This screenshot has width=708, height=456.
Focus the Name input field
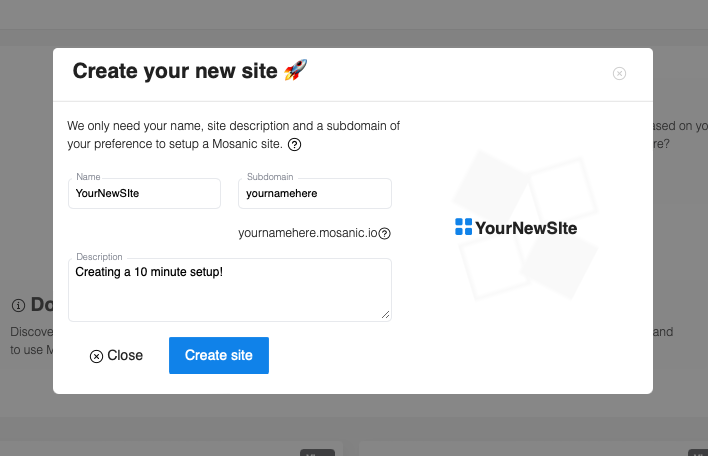(x=145, y=193)
